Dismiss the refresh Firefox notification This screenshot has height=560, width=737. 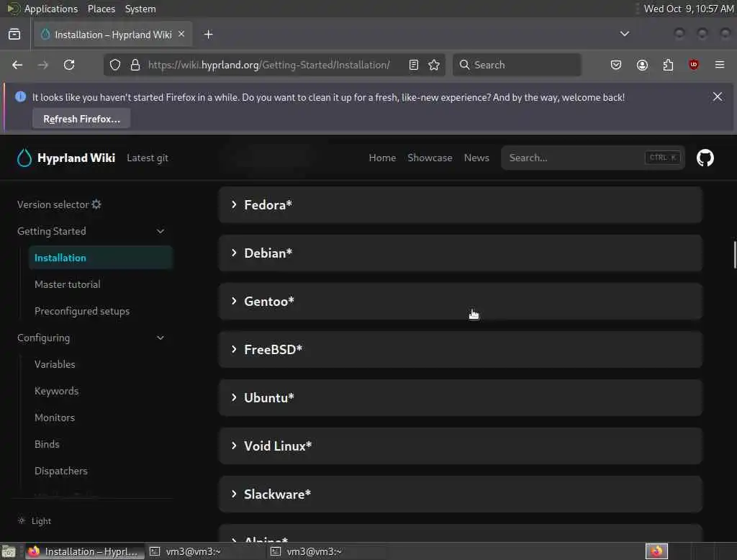(718, 97)
